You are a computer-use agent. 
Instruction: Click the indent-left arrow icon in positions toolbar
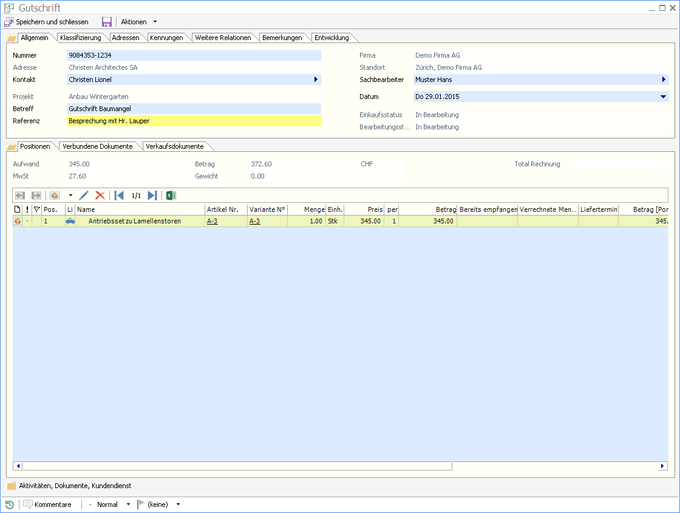[x=20, y=196]
